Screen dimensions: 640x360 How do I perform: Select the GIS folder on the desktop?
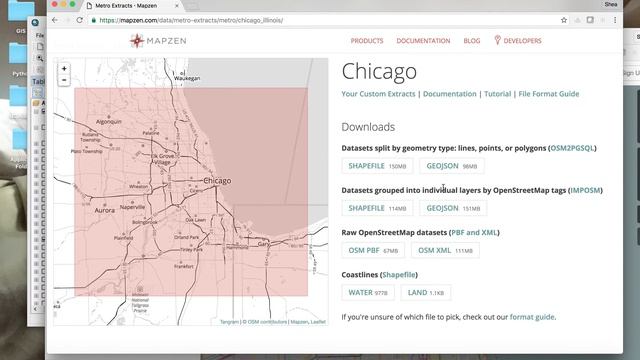coord(21,16)
